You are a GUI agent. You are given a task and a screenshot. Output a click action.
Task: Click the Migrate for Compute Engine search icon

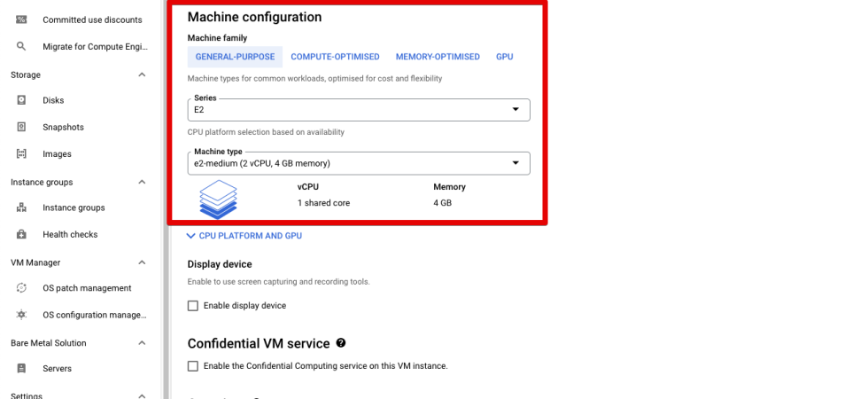click(x=21, y=46)
